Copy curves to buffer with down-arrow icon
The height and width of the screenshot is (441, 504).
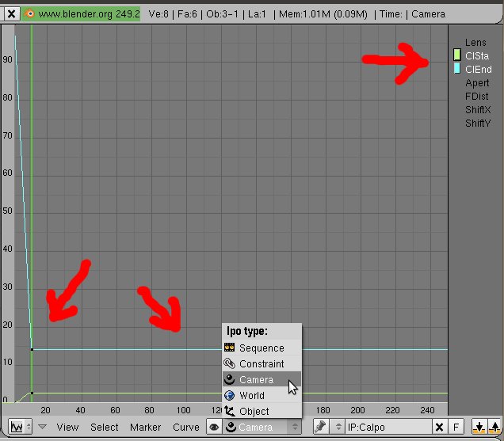(x=479, y=427)
